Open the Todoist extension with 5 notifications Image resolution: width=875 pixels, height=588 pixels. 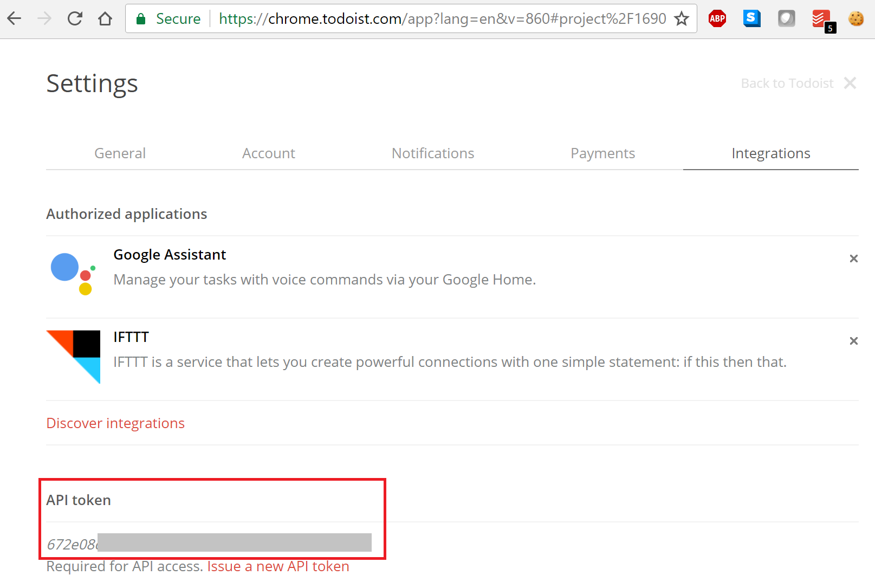point(821,18)
